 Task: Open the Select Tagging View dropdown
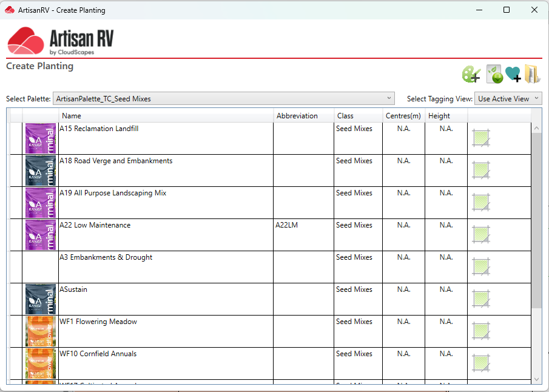point(508,99)
